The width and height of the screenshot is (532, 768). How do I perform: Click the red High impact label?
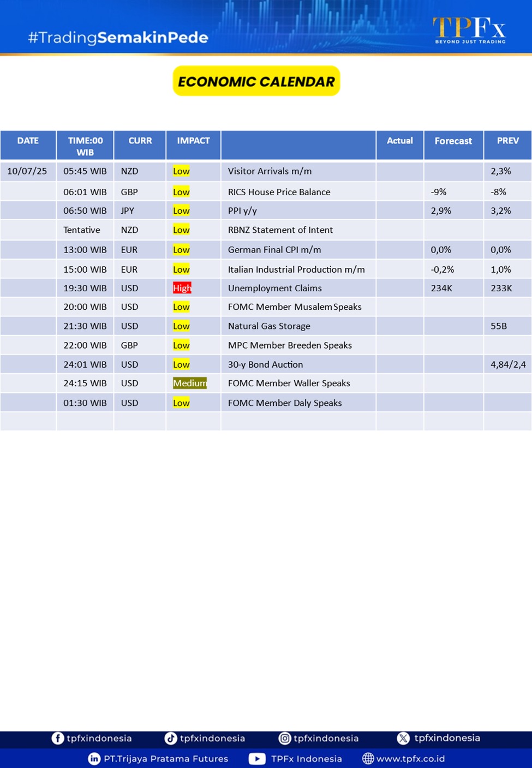coord(182,288)
